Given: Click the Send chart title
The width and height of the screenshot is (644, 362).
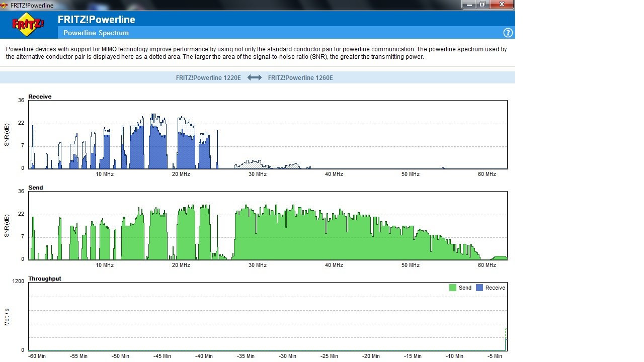Looking at the screenshot, I should click(x=36, y=188).
